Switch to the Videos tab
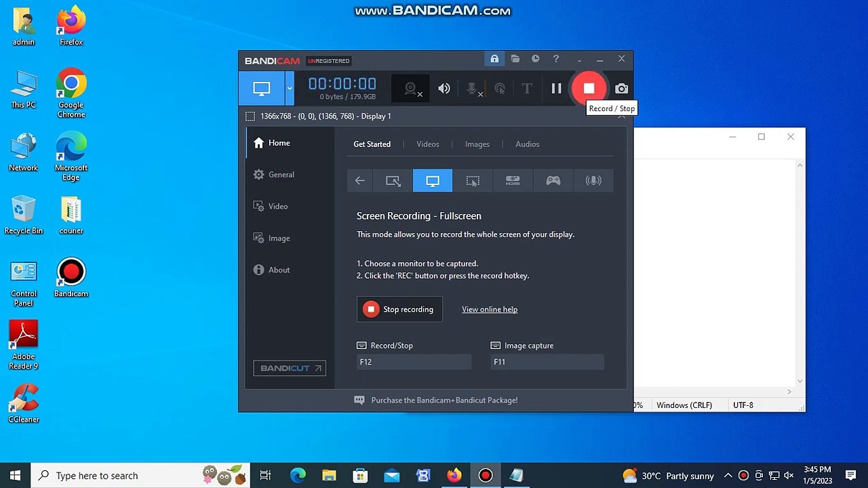Image resolution: width=868 pixels, height=488 pixels. coord(428,144)
